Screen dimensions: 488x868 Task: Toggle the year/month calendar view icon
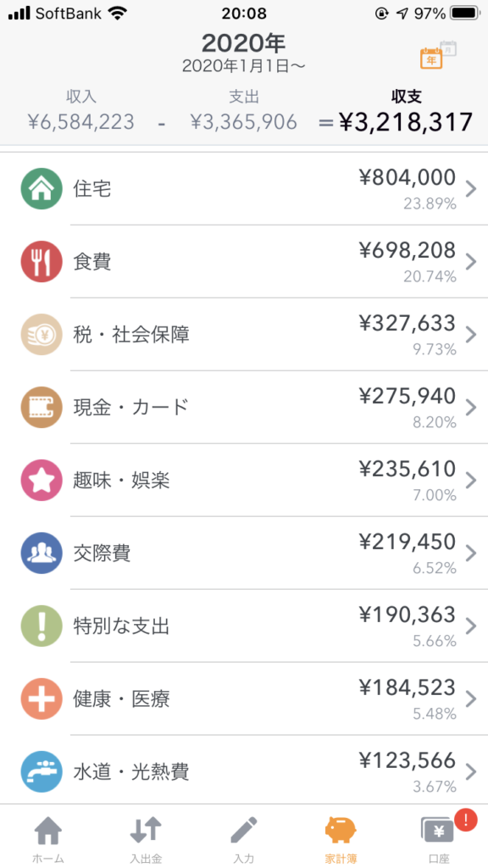[438, 54]
